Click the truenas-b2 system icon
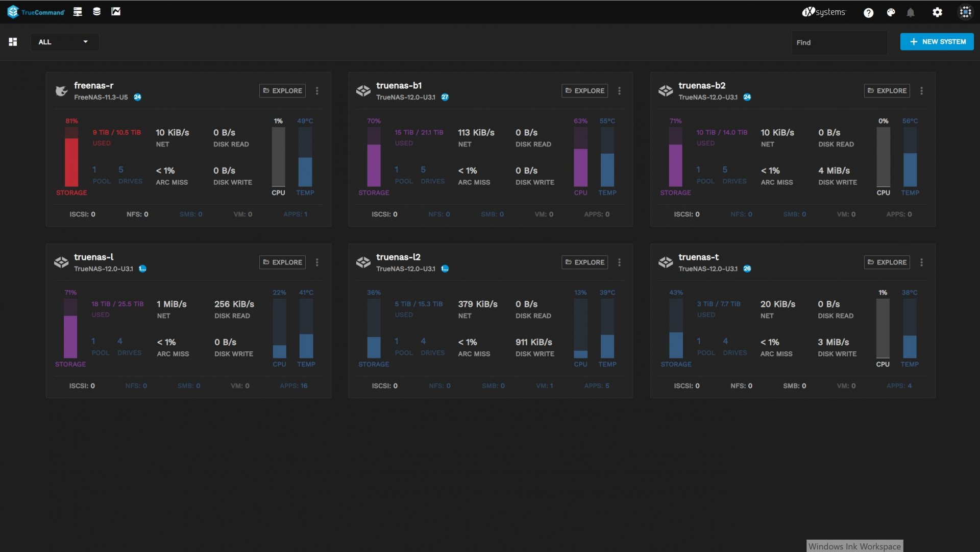This screenshot has width=980, height=552. pos(666,91)
